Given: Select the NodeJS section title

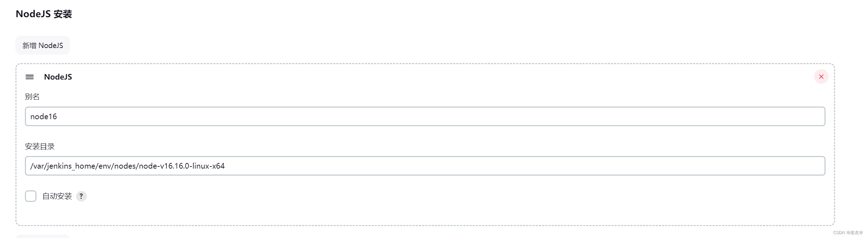Looking at the screenshot, I should click(58, 77).
